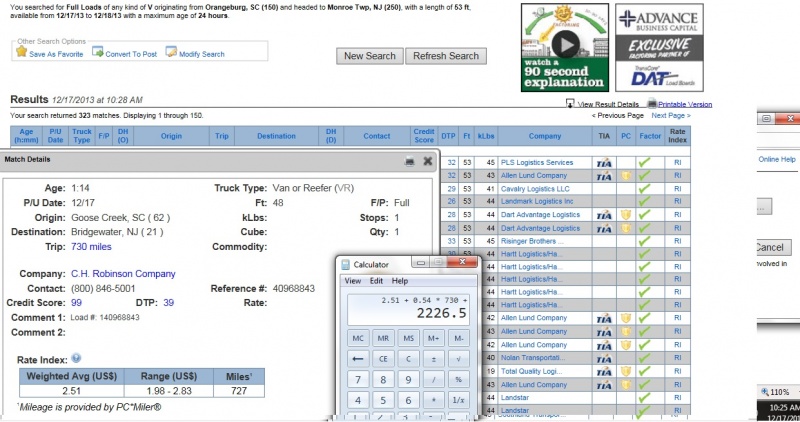
Task: Click the calculator display showing 2226.5
Action: 408,309
